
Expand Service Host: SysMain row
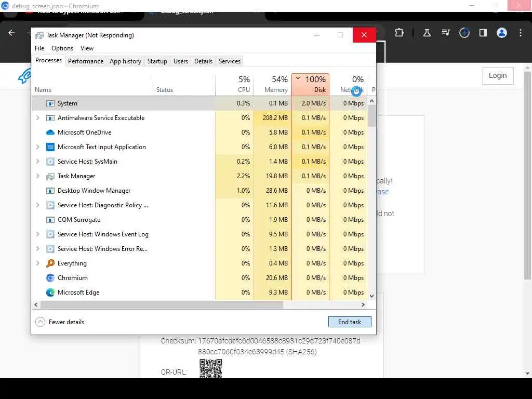click(x=37, y=162)
